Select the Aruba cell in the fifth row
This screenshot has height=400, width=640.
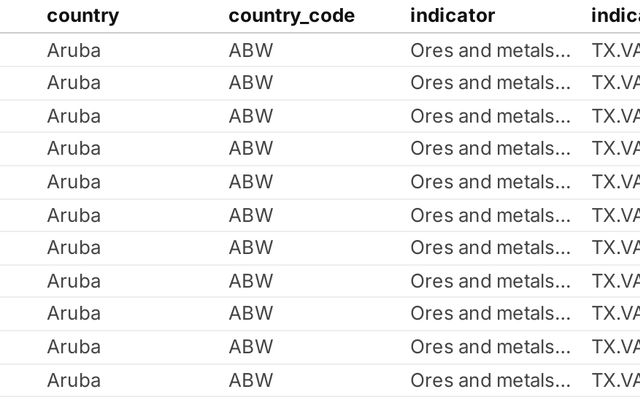(74, 182)
